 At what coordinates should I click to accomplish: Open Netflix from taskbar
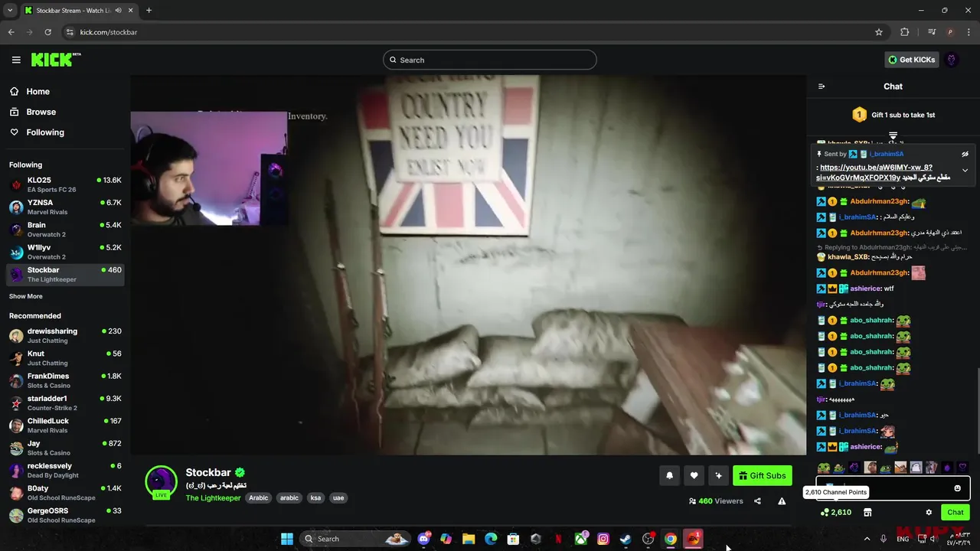tap(558, 539)
